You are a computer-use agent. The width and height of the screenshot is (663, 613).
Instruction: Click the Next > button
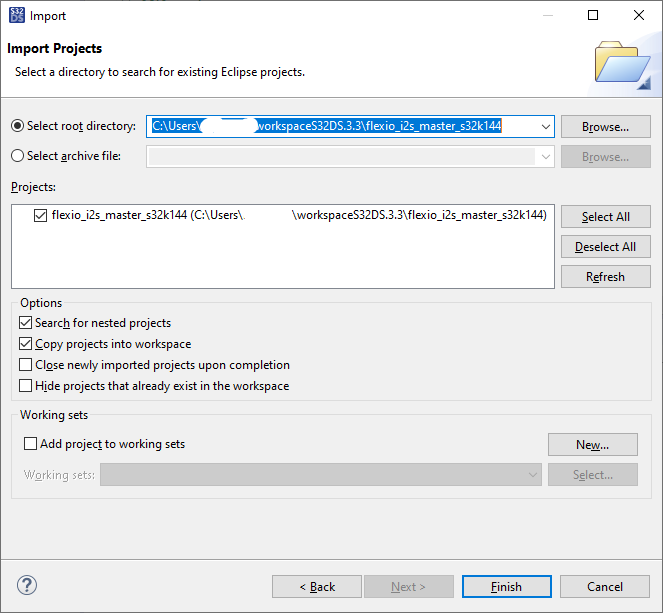click(409, 586)
